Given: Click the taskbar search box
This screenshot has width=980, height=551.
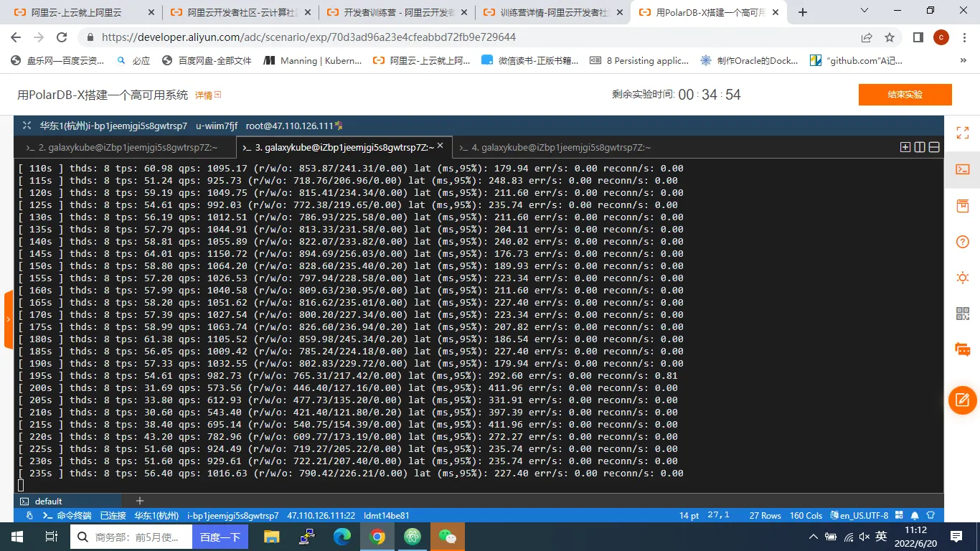Looking at the screenshot, I should tap(131, 537).
